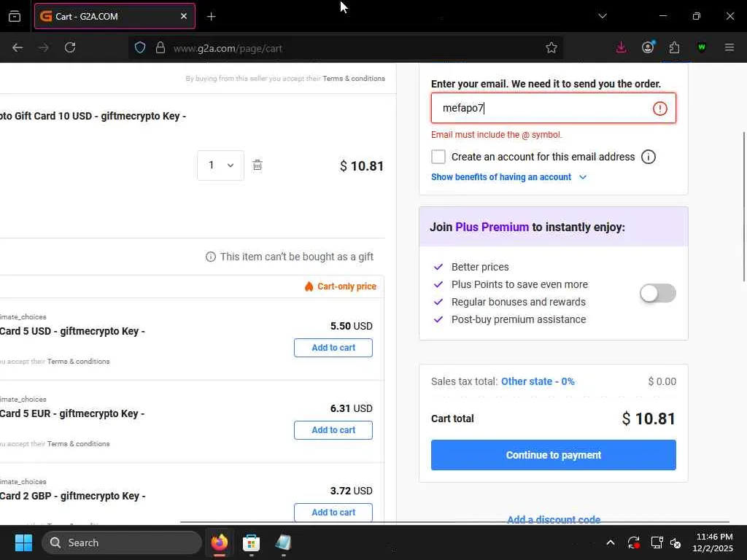747x560 pixels.
Task: View site security padlock info
Action: [x=160, y=47]
